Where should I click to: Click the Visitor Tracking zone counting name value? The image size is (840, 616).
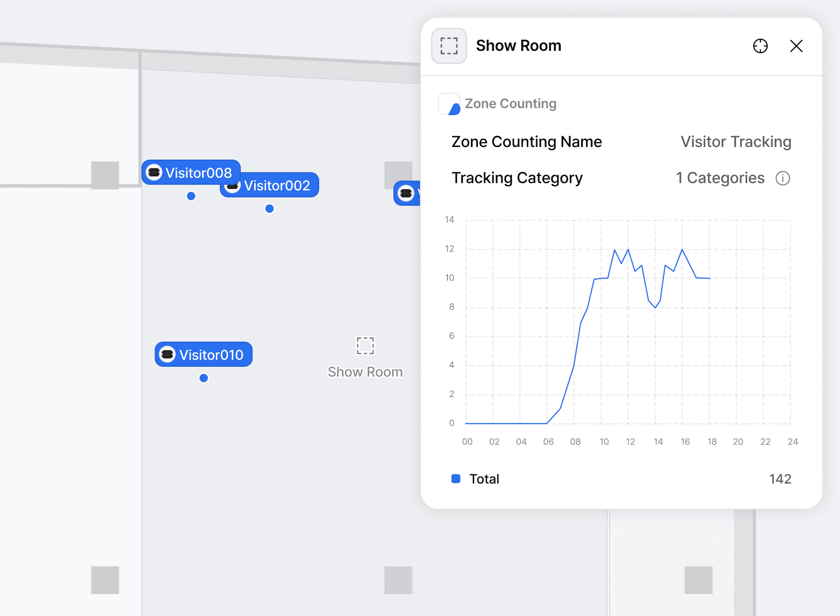(735, 142)
